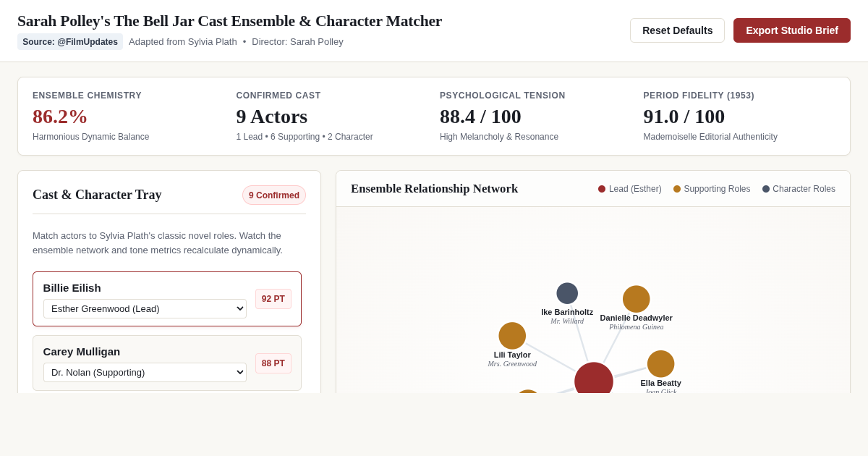Screen dimensions: 868x456
Task: Click the Reset Defaults button
Action: (x=677, y=30)
